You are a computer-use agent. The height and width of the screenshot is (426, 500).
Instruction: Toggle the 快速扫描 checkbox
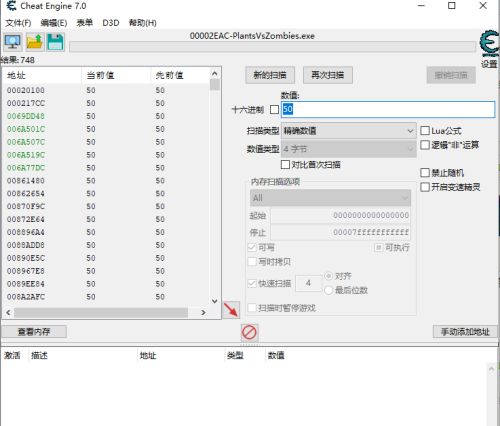click(252, 283)
